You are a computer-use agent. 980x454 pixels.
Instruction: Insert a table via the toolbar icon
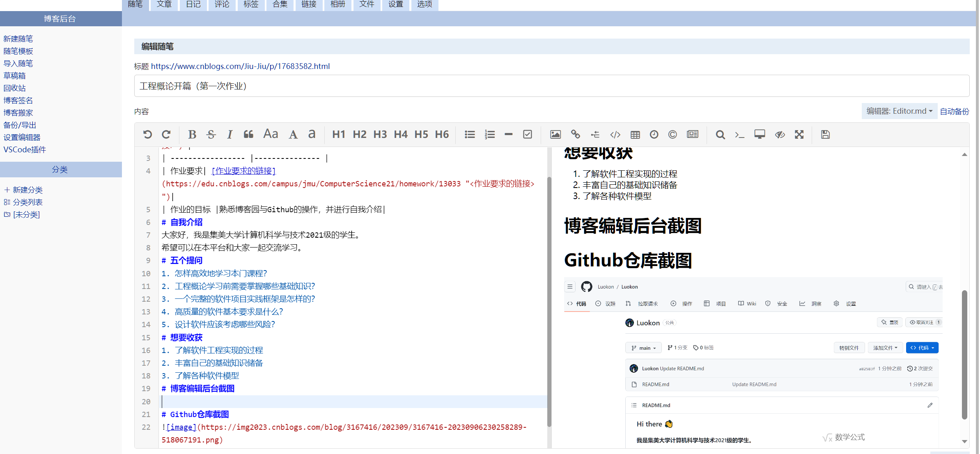click(x=635, y=134)
